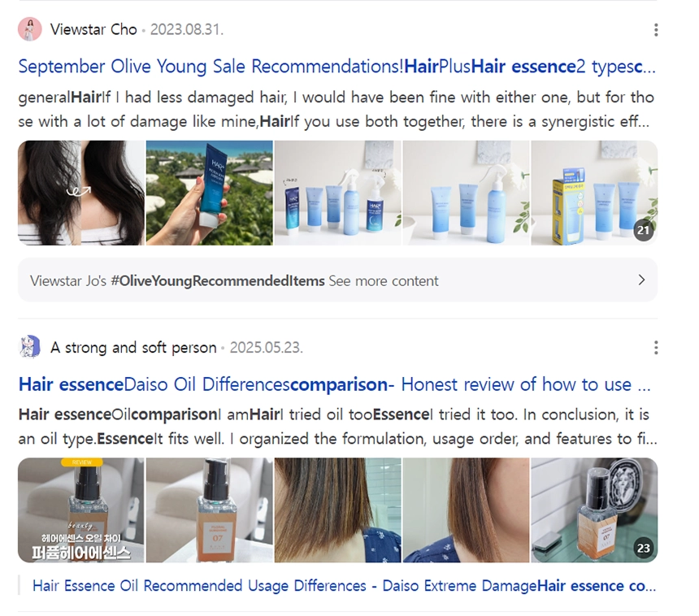Open the Hair essence Daiso Oil Differences title

(x=335, y=384)
